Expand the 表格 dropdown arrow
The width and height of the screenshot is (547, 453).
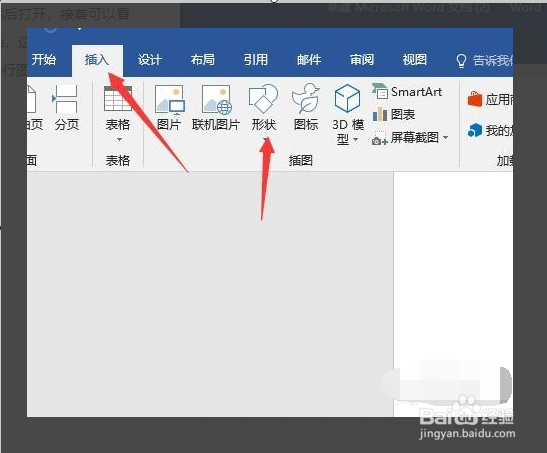click(x=119, y=139)
